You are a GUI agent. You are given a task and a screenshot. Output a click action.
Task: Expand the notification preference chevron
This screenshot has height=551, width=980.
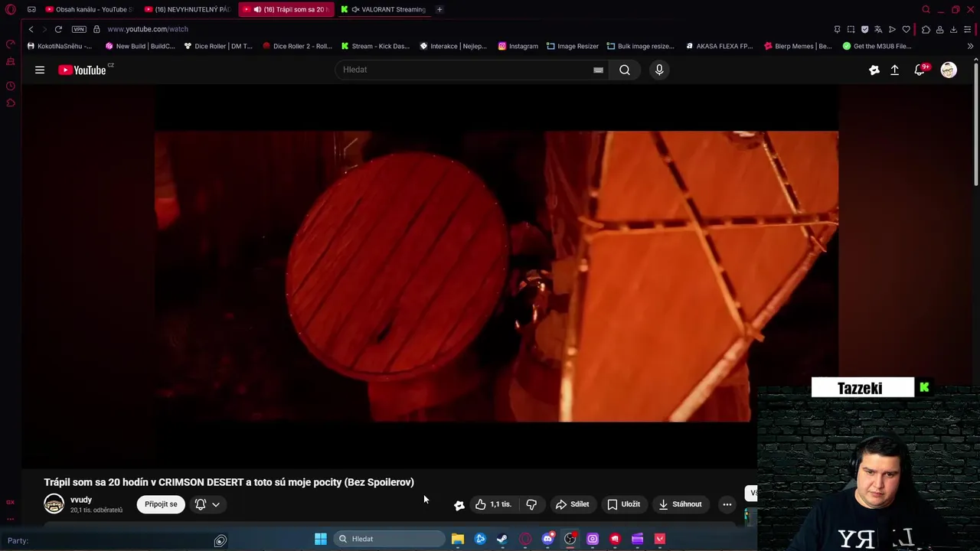[216, 504]
